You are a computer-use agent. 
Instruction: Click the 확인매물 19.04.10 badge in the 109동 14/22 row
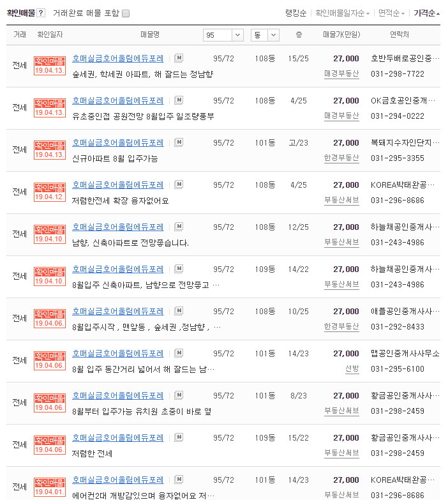[x=50, y=276]
